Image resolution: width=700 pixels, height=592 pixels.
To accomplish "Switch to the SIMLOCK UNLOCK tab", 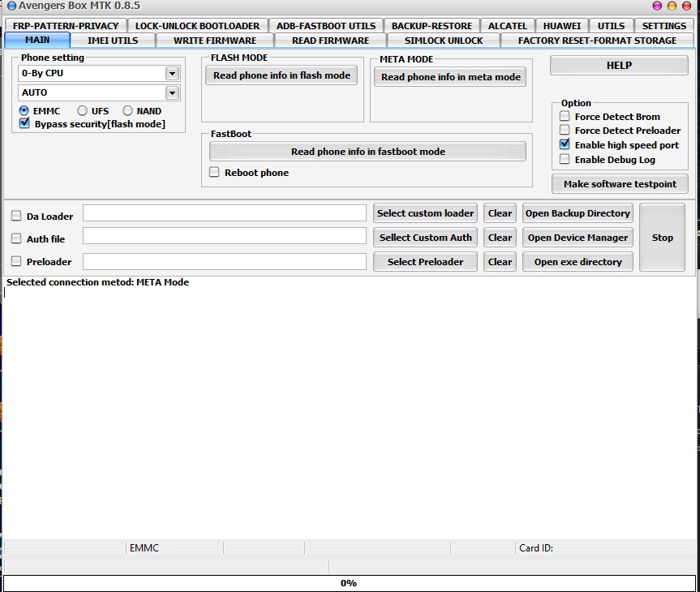I will point(444,41).
